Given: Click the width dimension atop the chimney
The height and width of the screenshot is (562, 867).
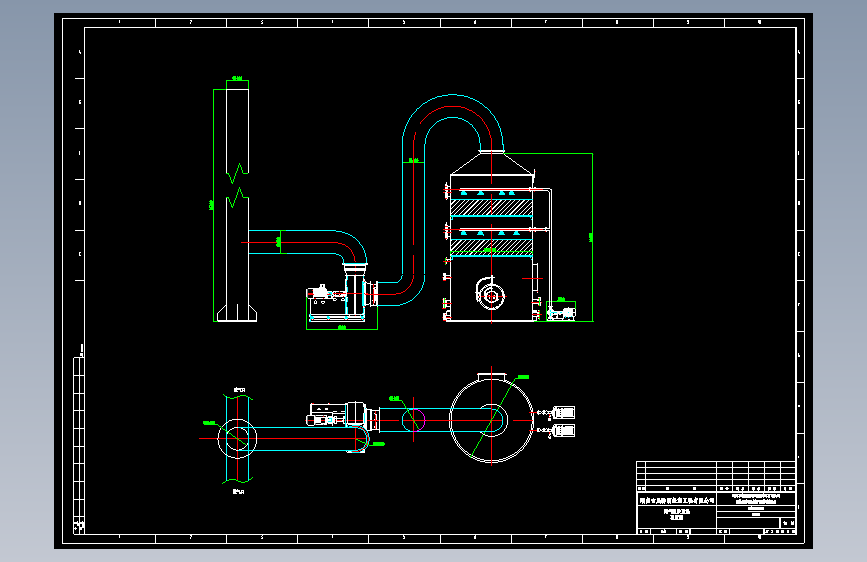Looking at the screenshot, I should coord(237,79).
